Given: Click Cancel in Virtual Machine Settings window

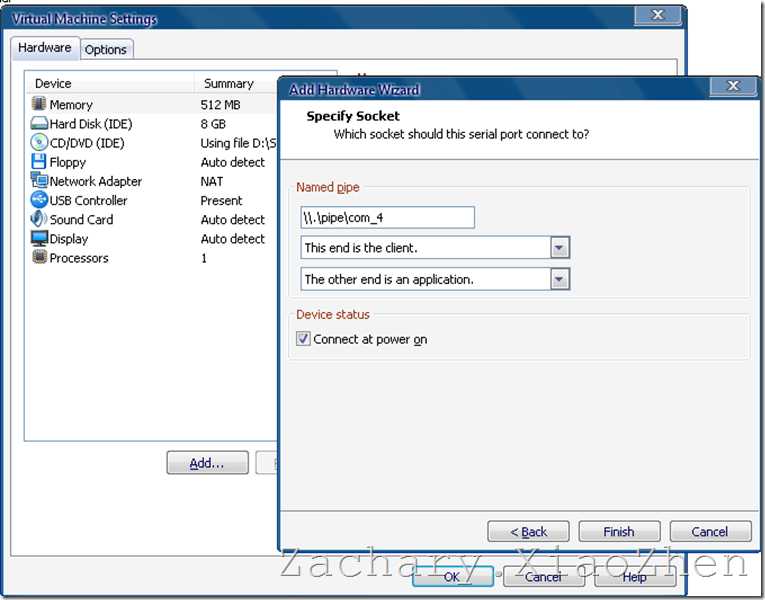Looking at the screenshot, I should click(x=544, y=577).
